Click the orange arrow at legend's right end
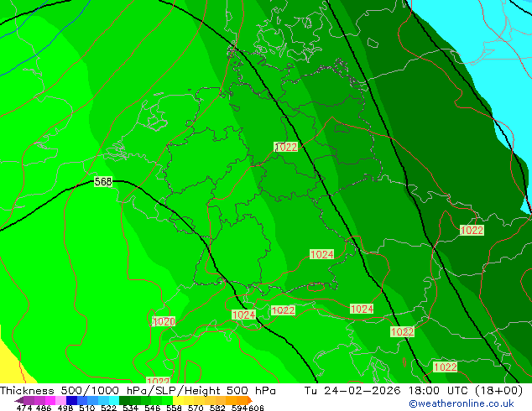Screen dimensions: 532x411 tap(249, 400)
